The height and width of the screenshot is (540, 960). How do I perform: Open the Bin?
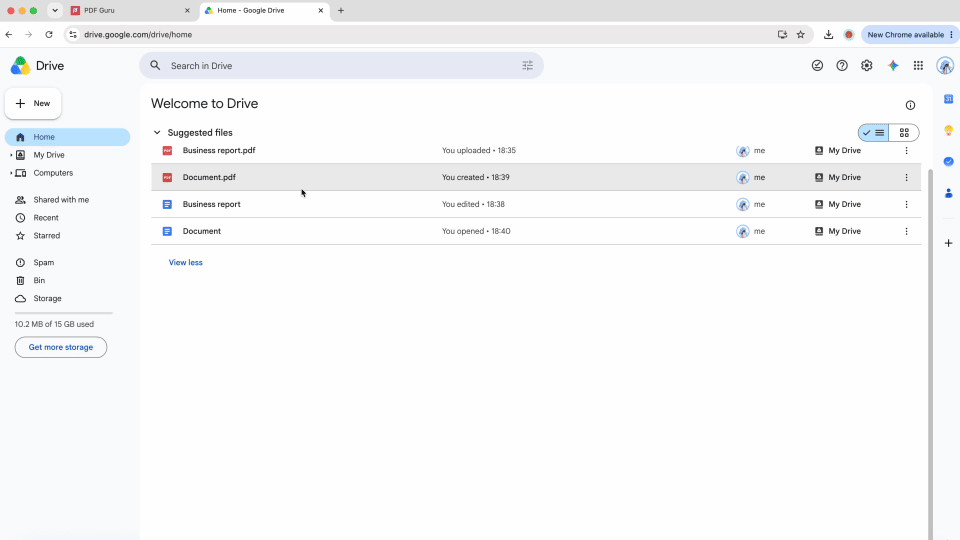[x=39, y=280]
